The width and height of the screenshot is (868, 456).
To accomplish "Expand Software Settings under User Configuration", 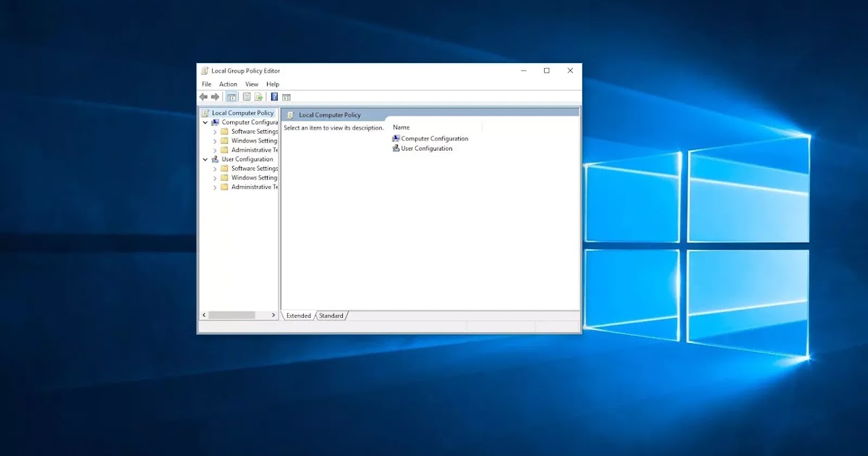I will pos(215,169).
